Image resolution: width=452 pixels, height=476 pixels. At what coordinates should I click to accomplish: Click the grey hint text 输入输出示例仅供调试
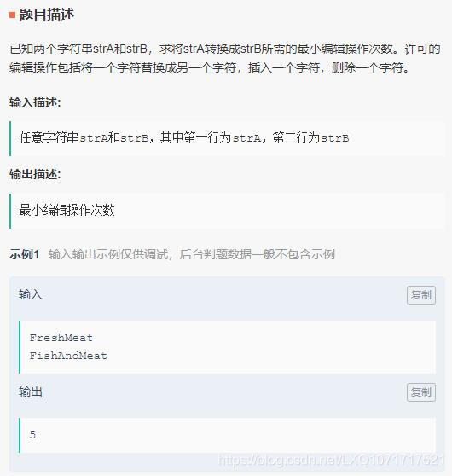click(x=192, y=254)
